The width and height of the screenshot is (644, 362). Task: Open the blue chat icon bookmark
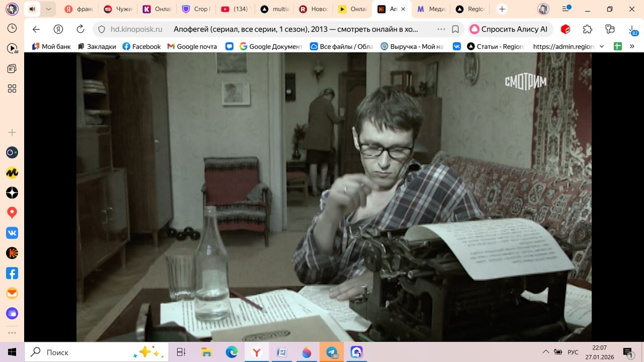(x=229, y=47)
